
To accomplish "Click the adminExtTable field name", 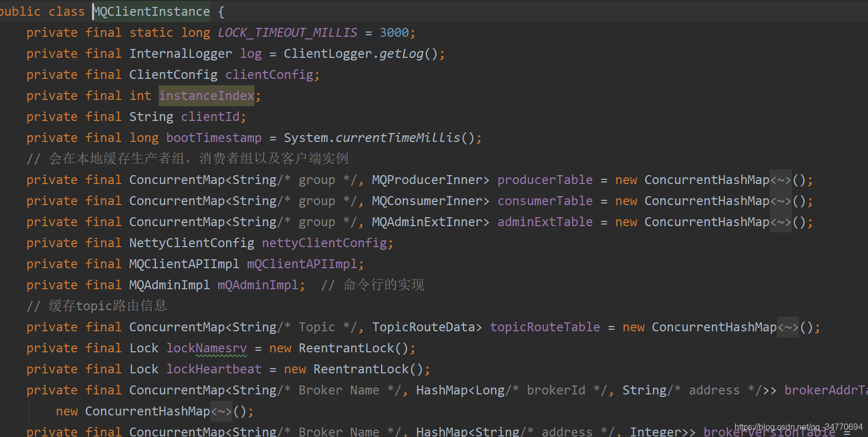I will [545, 222].
